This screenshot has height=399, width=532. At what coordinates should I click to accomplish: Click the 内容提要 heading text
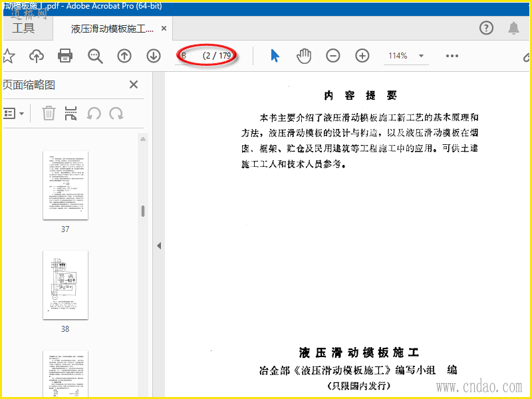click(360, 96)
